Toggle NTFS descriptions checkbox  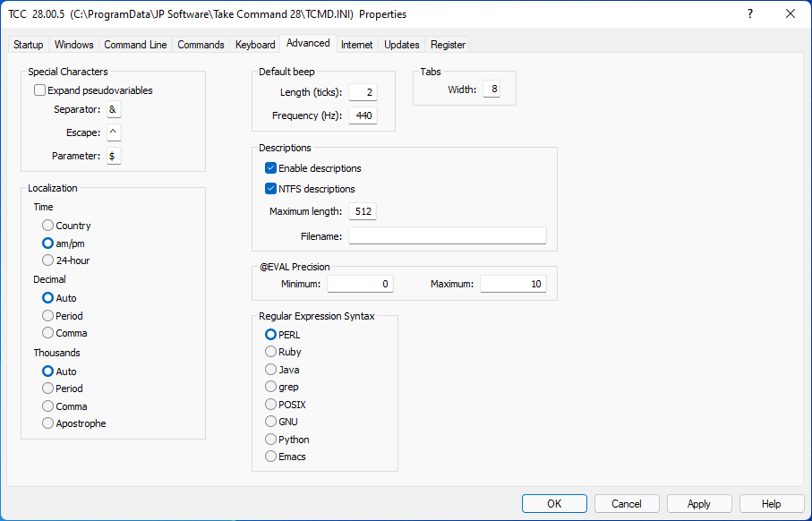(310, 189)
